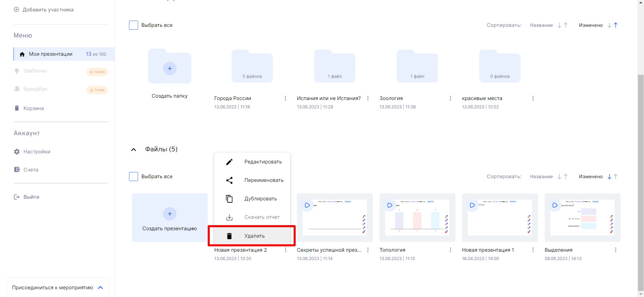644x297 pixels.
Task: Click descending arrow next to files Изменено
Action: click(x=609, y=177)
